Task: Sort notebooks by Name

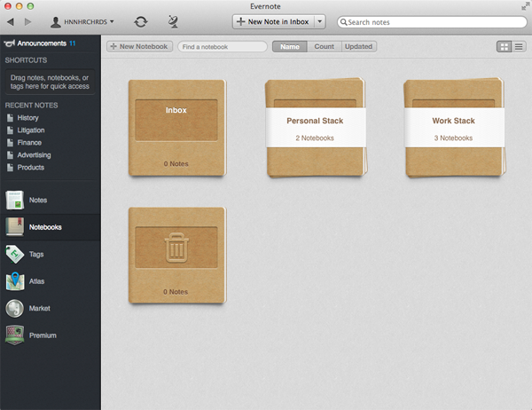Action: coord(290,46)
